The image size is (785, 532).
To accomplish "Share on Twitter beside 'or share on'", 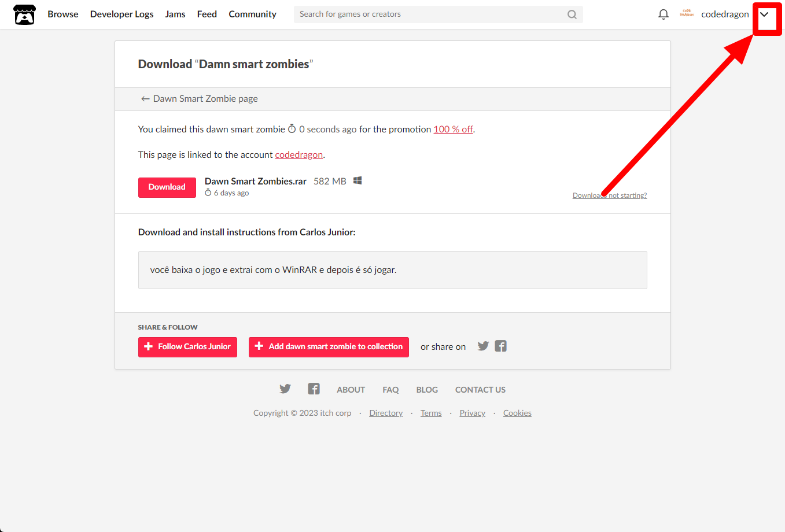I will 483,346.
